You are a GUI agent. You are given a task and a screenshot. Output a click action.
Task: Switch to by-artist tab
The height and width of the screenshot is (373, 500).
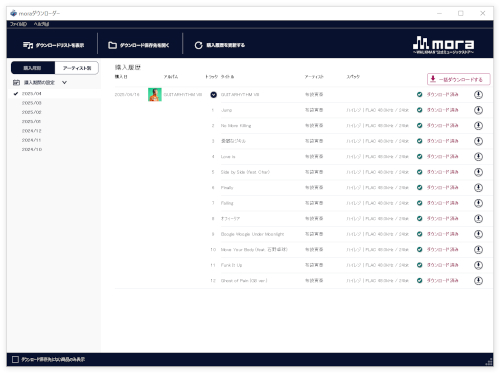coord(77,68)
